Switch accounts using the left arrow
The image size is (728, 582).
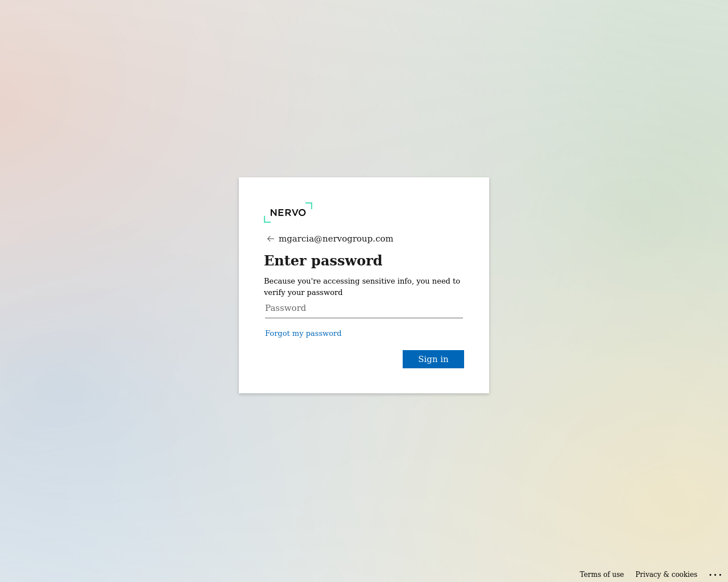click(x=271, y=239)
